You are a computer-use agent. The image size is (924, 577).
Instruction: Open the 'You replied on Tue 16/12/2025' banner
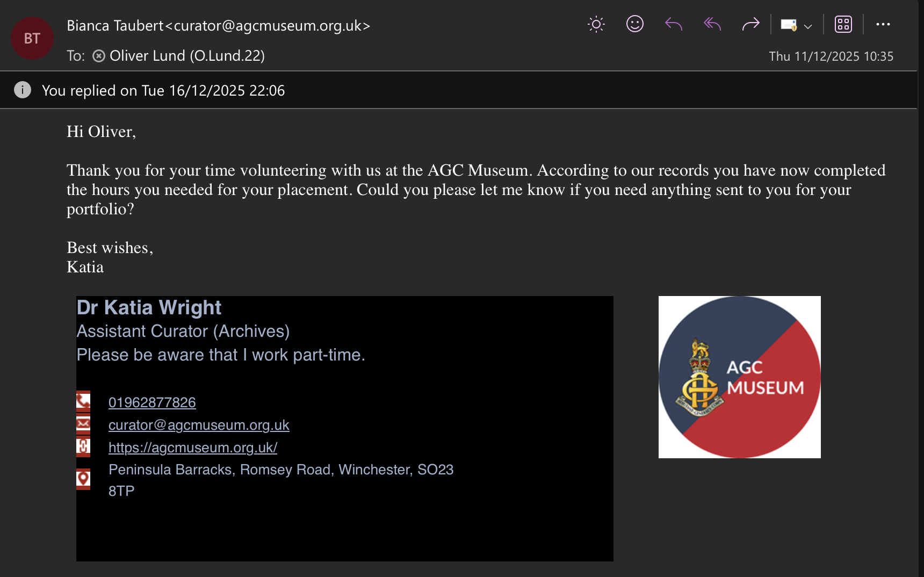pyautogui.click(x=163, y=91)
